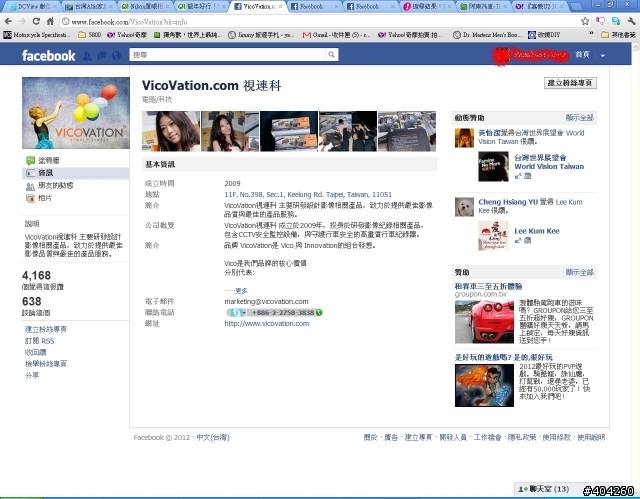Expand the bookmarks overflow chevron

point(591,34)
